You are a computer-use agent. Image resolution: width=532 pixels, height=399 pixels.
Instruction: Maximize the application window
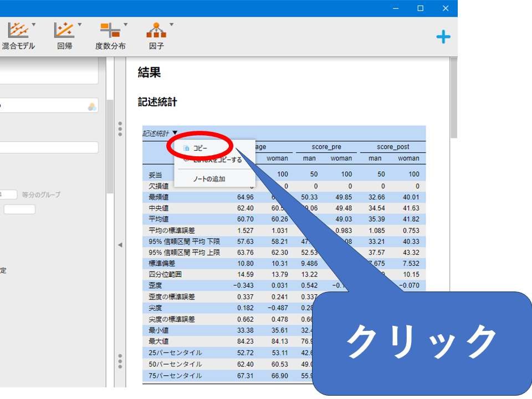pyautogui.click(x=420, y=8)
